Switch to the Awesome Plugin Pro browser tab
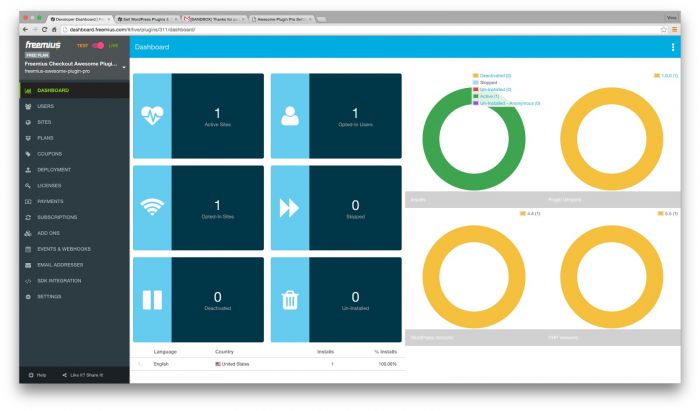 point(282,19)
